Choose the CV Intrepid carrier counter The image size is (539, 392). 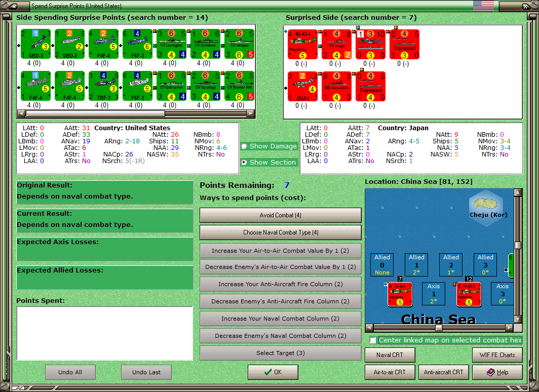click(240, 44)
